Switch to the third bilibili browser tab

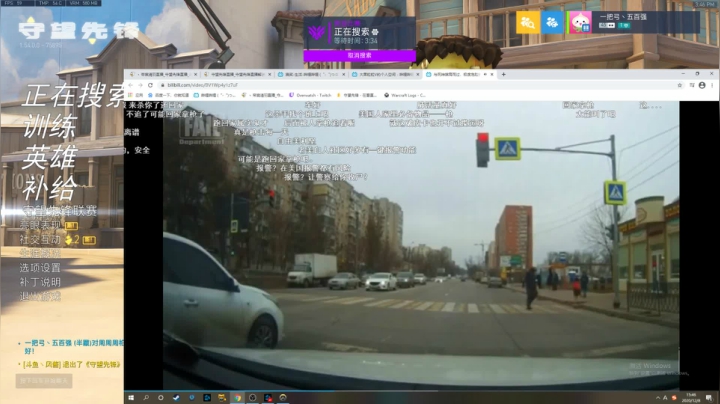tap(311, 74)
